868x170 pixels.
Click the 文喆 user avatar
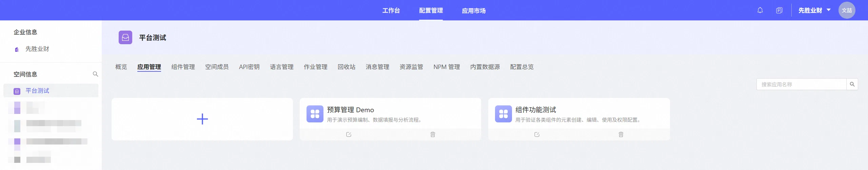847,10
